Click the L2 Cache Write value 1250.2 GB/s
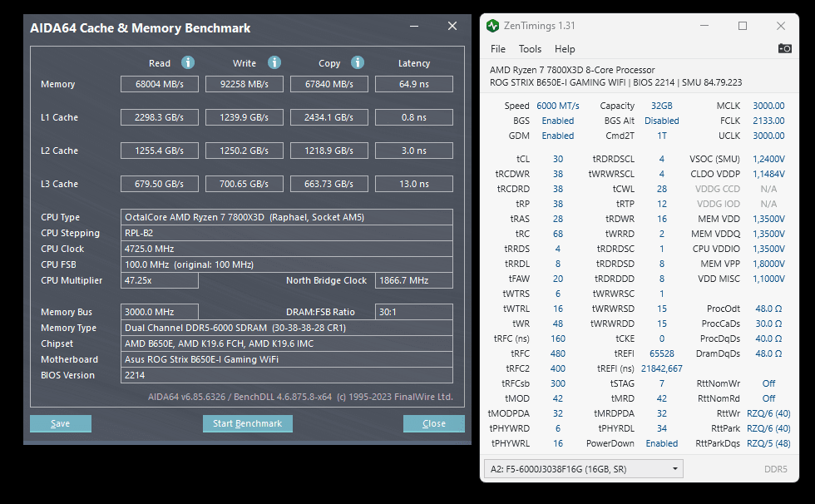 (x=244, y=151)
